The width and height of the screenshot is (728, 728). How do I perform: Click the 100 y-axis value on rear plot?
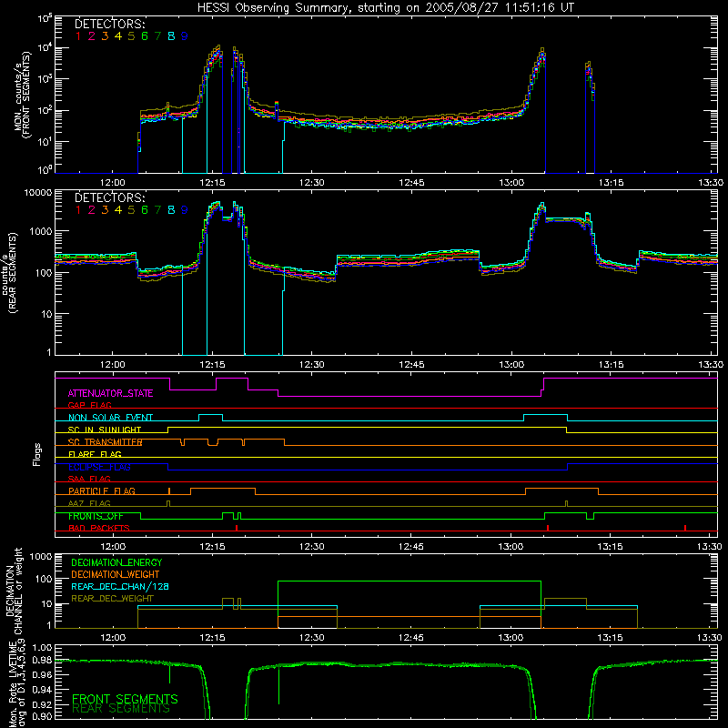click(x=43, y=273)
